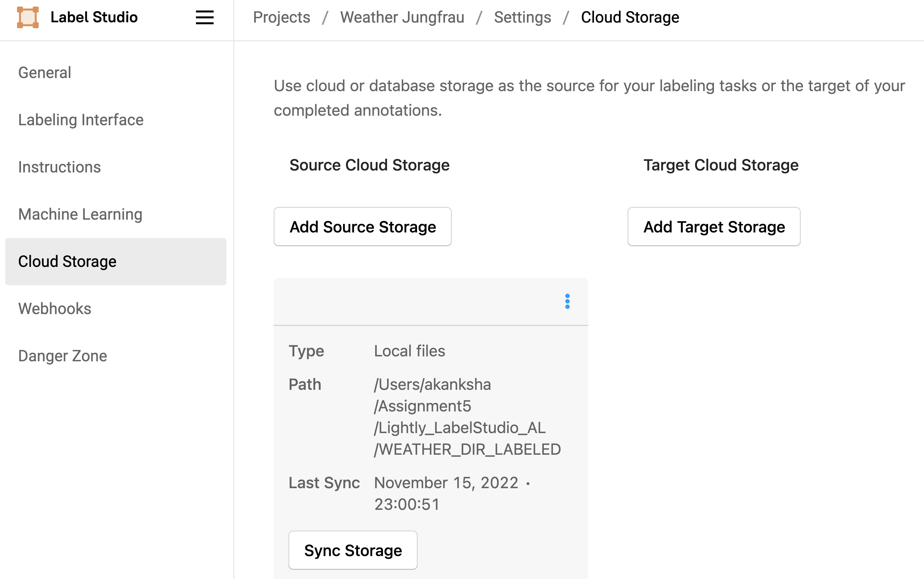
Task: Click Add Target Storage button
Action: pyautogui.click(x=714, y=227)
